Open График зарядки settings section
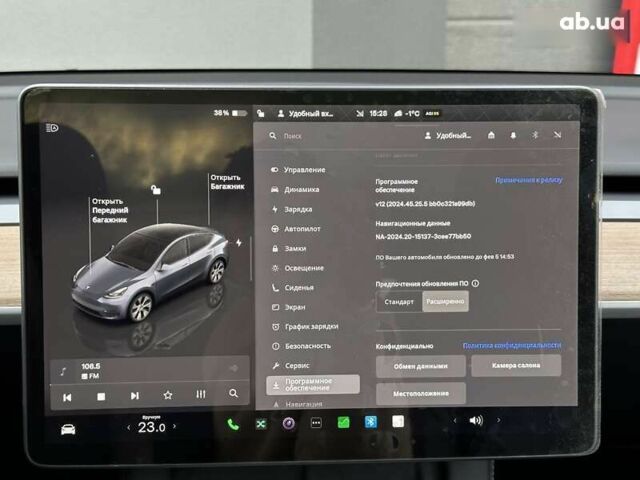640x480 pixels. tap(305, 327)
